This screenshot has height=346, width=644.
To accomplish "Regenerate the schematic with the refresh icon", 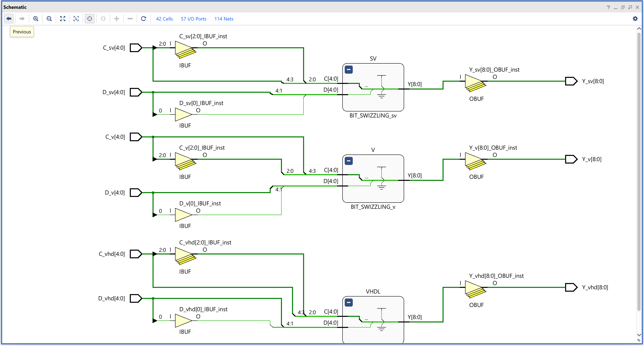I will [143, 19].
